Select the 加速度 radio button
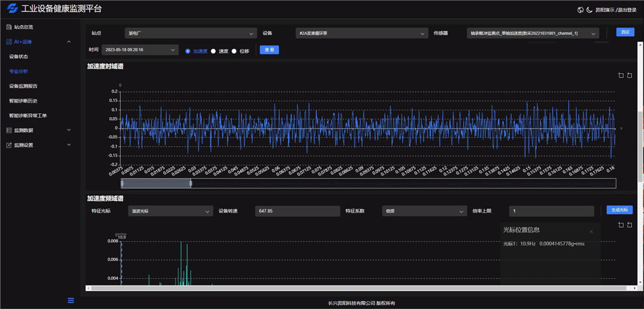This screenshot has height=309, width=644. (188, 51)
